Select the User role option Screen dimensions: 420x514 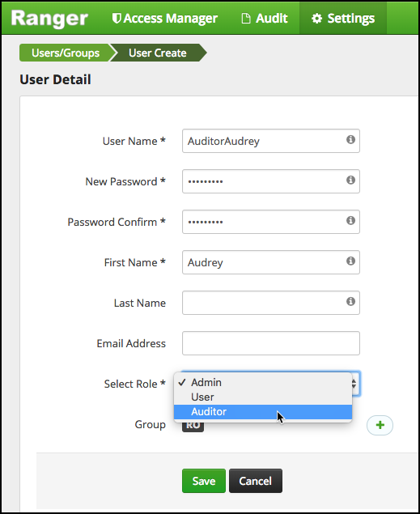point(263,397)
